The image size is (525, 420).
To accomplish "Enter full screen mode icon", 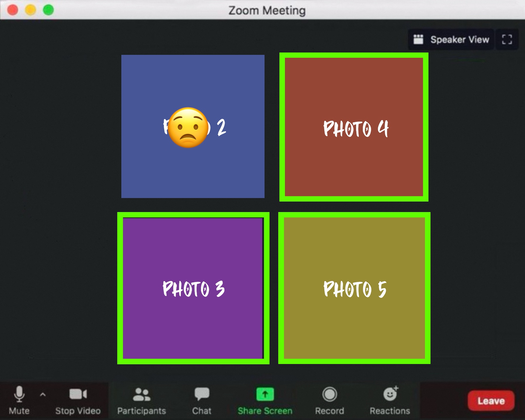I will pyautogui.click(x=507, y=39).
